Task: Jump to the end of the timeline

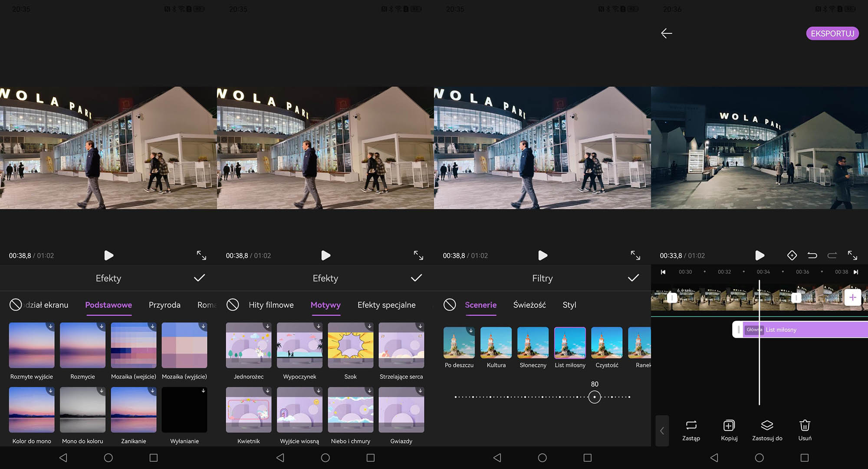Action: pyautogui.click(x=856, y=272)
